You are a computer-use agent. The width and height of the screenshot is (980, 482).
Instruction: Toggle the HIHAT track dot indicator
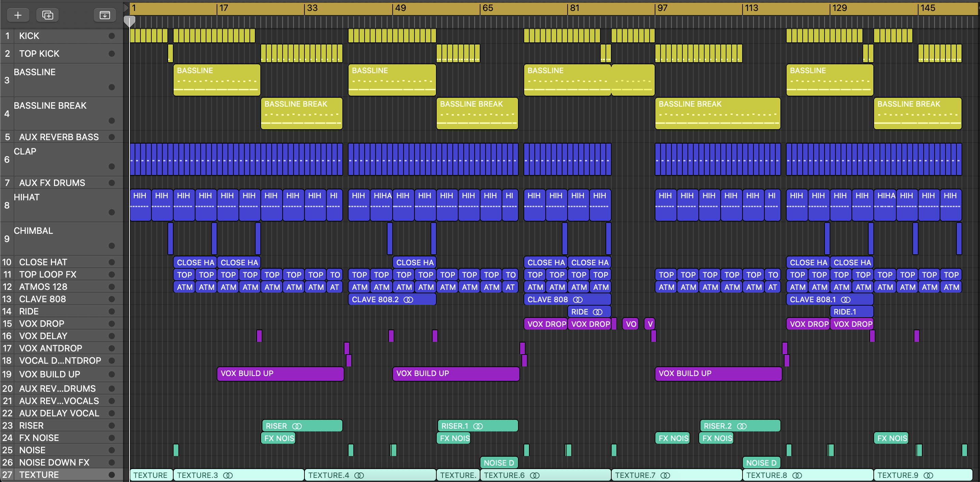coord(111,212)
